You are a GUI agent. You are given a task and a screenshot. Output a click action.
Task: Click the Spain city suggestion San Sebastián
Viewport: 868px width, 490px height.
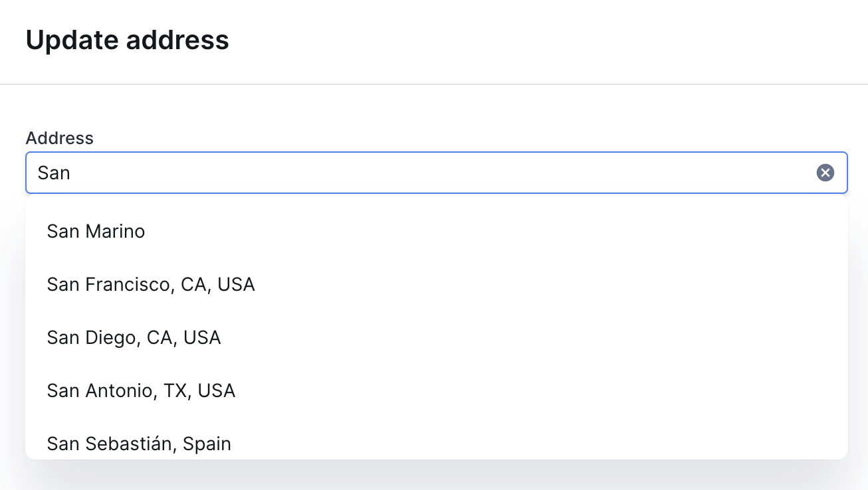tap(139, 444)
